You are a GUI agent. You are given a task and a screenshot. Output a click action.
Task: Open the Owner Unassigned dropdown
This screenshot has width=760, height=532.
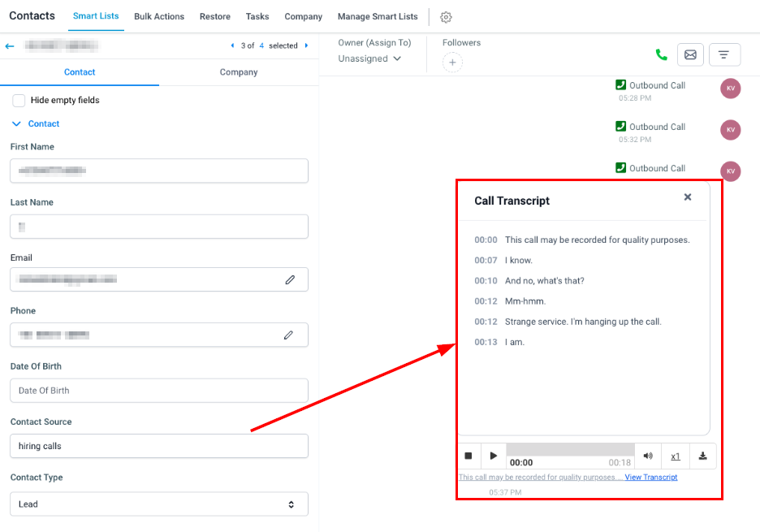370,58
